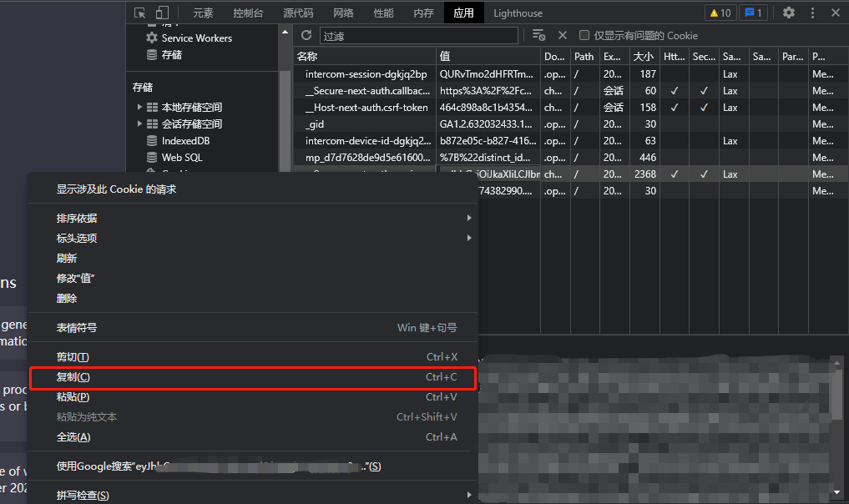Viewport: 849px width, 504px height.
Task: Open DevTools settings gear
Action: [789, 13]
